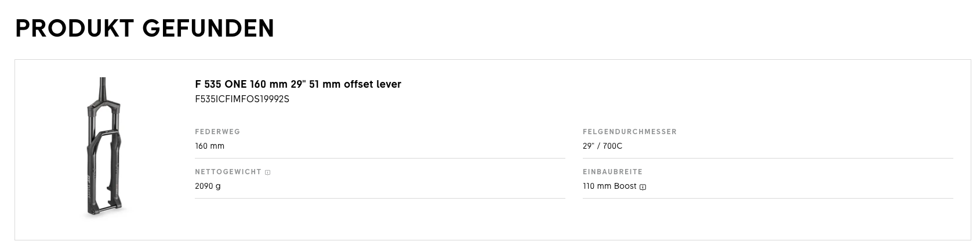Click the divider line below 2090 g
Screen dimensions: 980x248
click(x=380, y=199)
